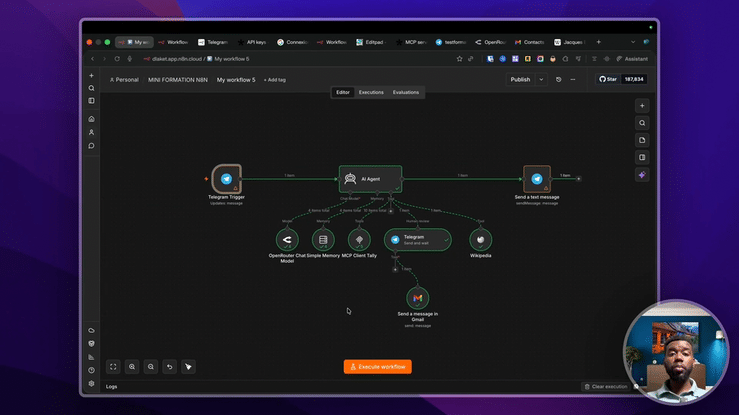The width and height of the screenshot is (739, 415).
Task: Click the Add tag link
Action: (x=274, y=80)
